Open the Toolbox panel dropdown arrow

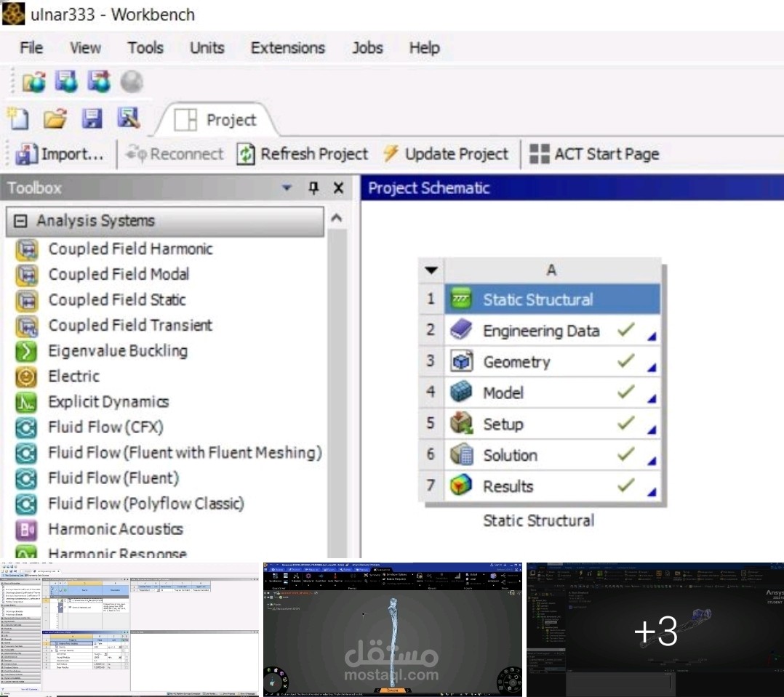pos(287,188)
